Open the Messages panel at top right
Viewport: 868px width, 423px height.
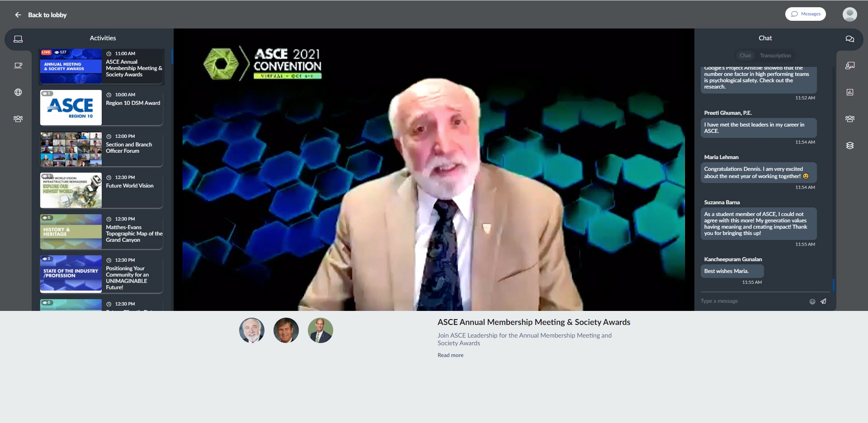806,14
